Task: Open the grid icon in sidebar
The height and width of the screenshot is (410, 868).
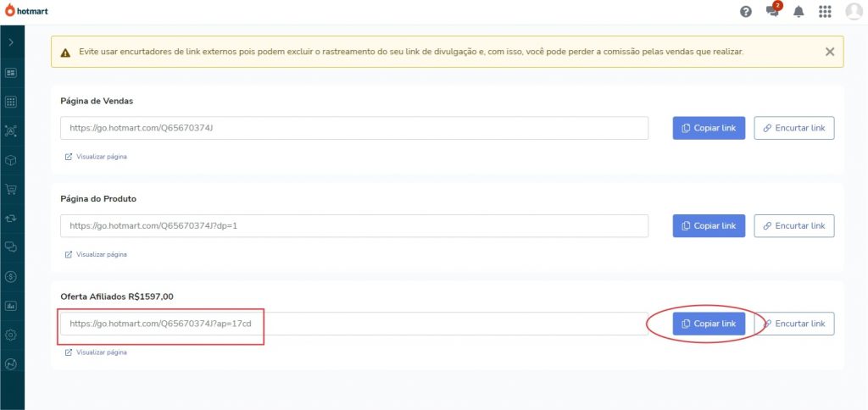Action: click(x=11, y=102)
